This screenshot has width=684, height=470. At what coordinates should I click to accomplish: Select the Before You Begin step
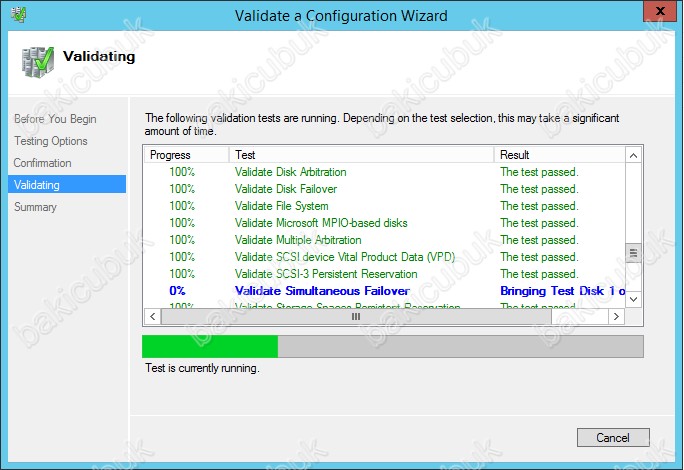pos(55,119)
